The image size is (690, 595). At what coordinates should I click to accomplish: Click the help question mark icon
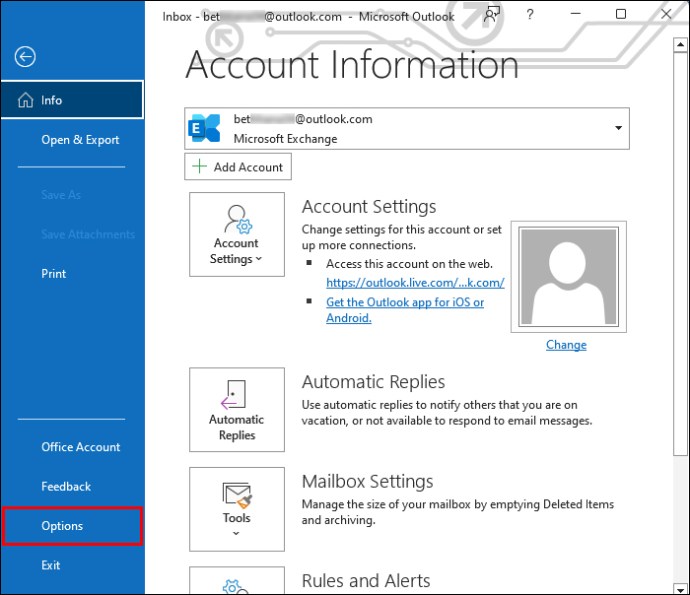click(x=529, y=15)
